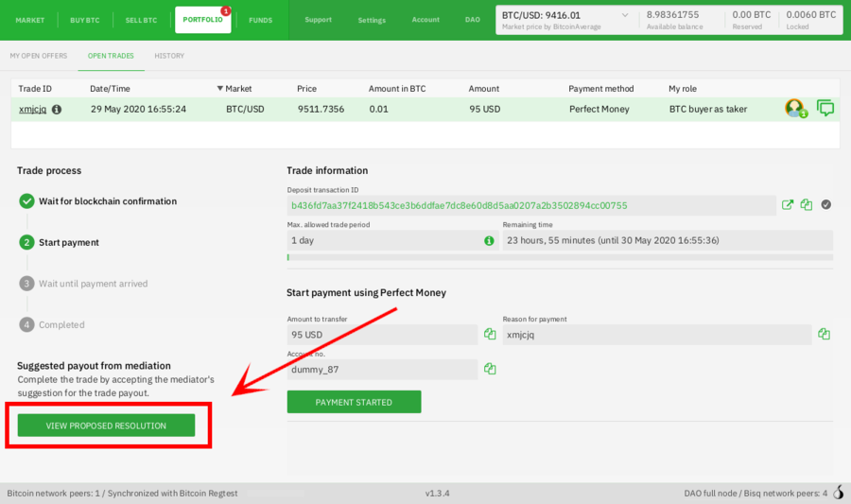Copy the amount to transfer value
The height and width of the screenshot is (504, 851).
click(x=490, y=335)
